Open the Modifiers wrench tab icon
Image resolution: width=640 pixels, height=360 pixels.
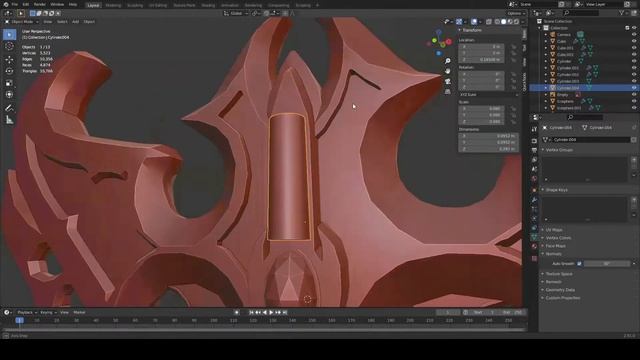(534, 200)
